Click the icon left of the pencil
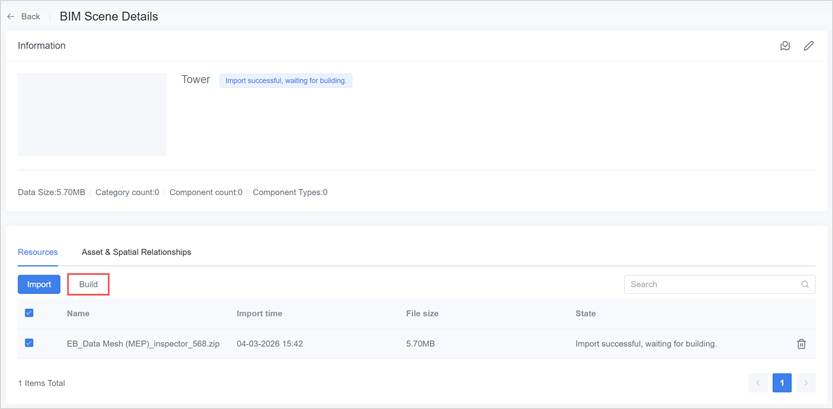 point(785,46)
